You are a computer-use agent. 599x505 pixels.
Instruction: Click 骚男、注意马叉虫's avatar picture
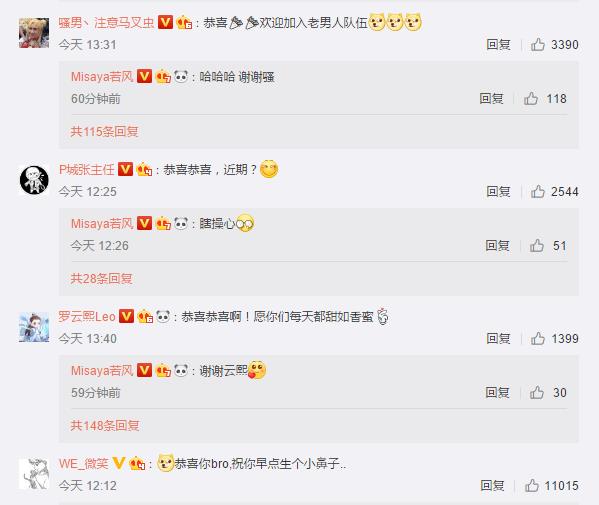coord(34,33)
